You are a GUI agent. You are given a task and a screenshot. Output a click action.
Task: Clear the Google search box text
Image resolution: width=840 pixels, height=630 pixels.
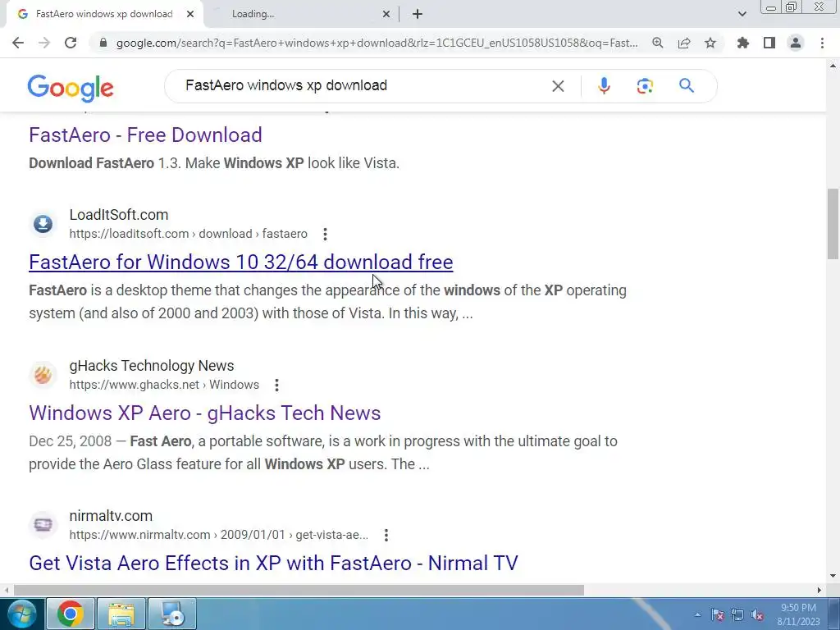(x=558, y=85)
